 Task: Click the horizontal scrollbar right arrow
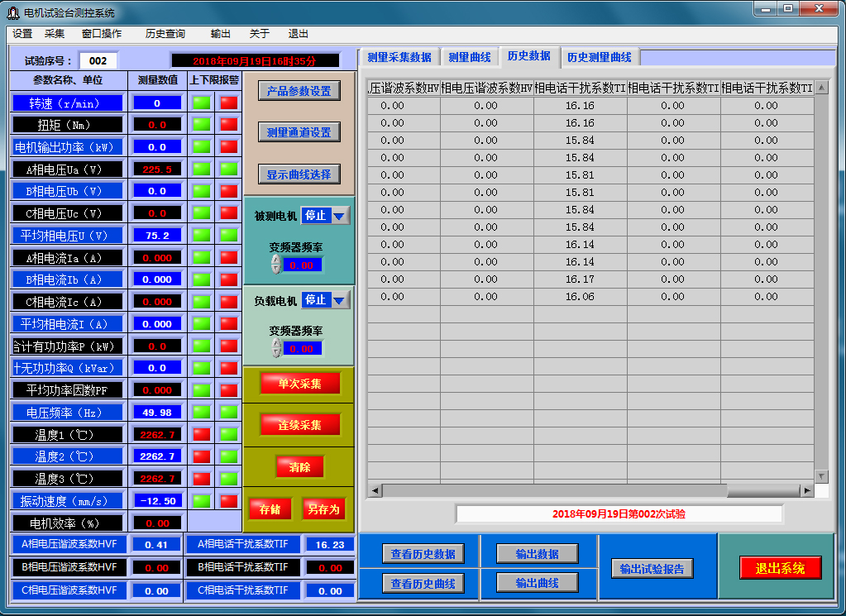tap(806, 490)
